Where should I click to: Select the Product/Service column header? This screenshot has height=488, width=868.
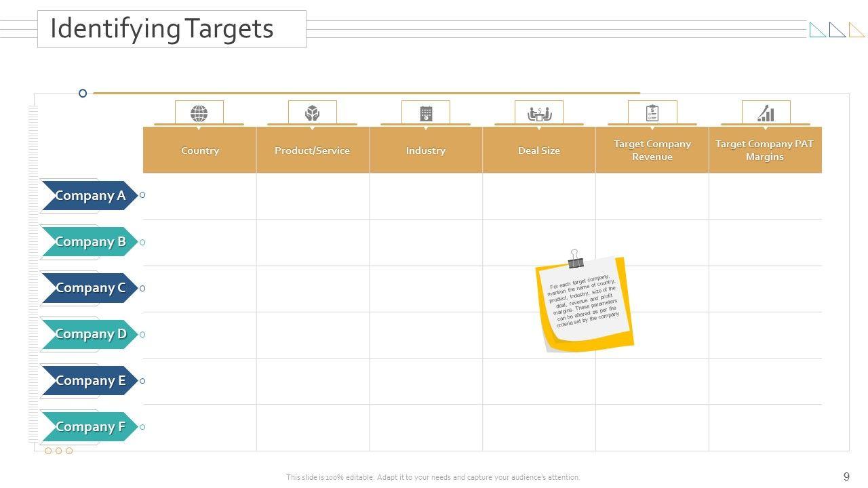313,150
